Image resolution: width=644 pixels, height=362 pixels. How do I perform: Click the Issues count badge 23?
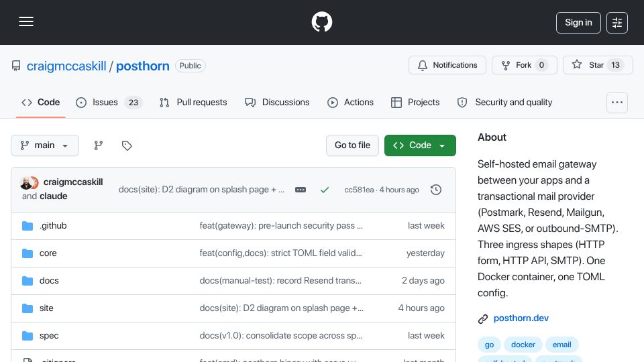133,103
